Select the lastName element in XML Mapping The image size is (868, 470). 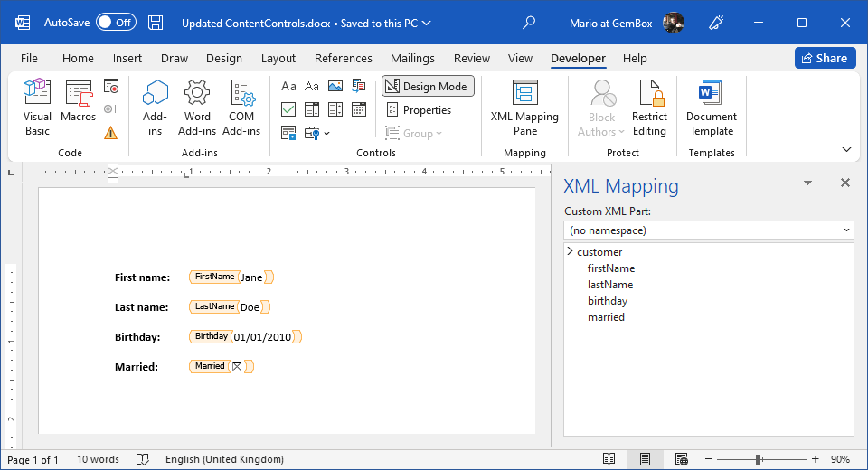click(x=610, y=285)
